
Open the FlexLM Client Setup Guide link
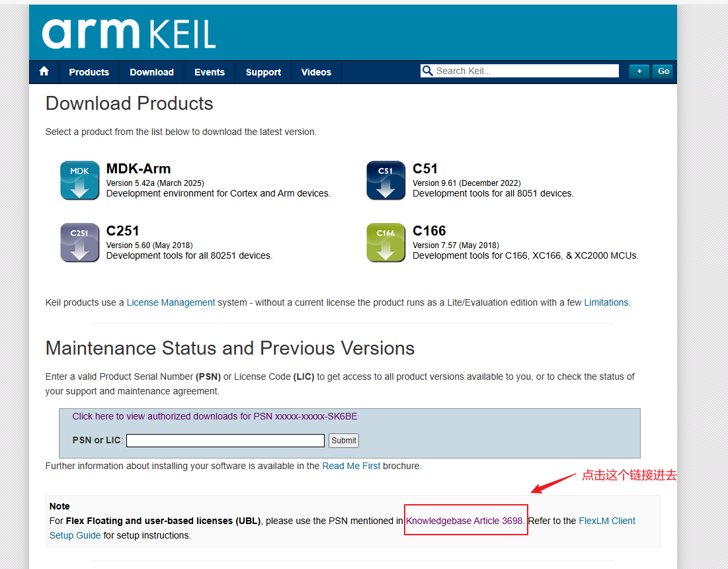[x=607, y=521]
